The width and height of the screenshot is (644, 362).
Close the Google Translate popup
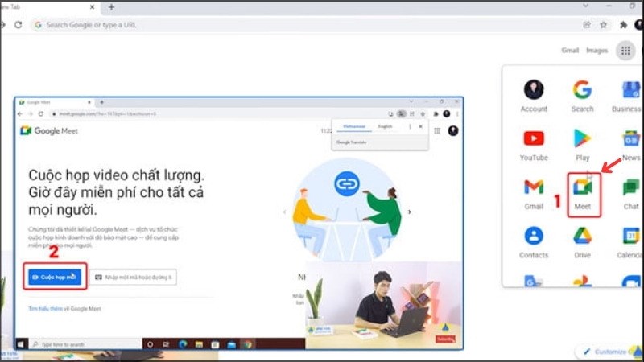(420, 126)
